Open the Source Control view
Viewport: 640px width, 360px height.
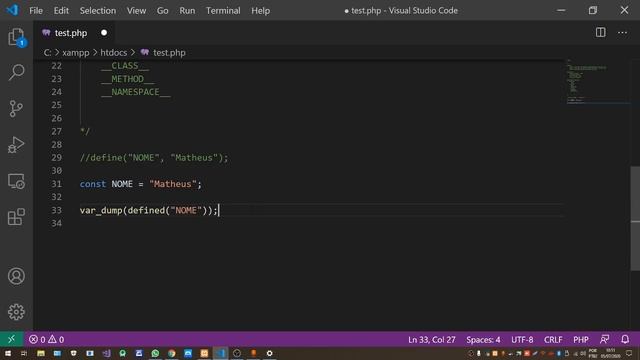16,109
